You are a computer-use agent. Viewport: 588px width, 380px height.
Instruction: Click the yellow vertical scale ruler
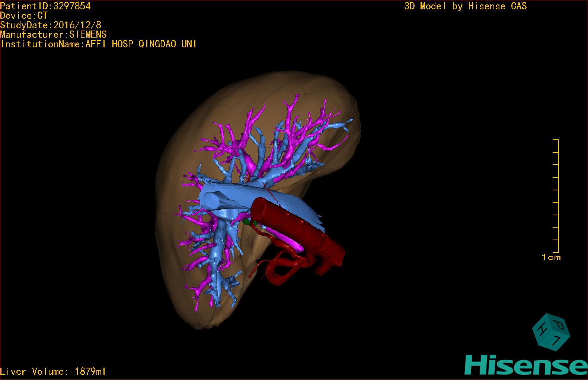pyautogui.click(x=557, y=196)
